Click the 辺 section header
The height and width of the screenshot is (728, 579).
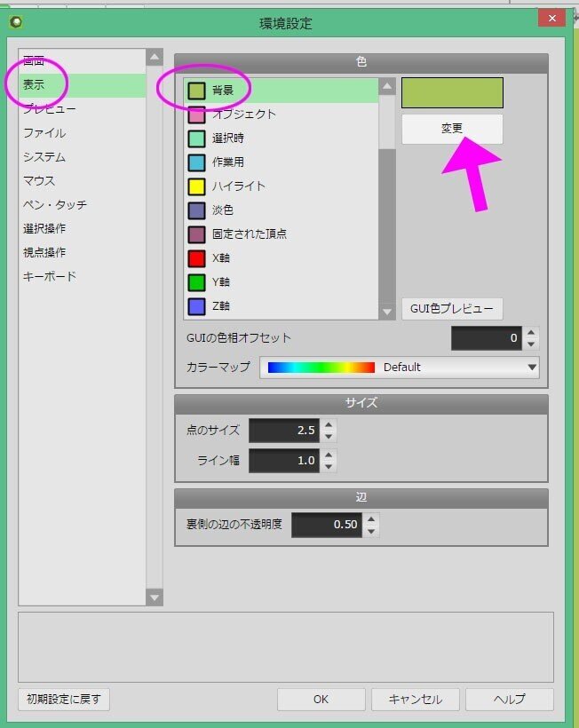click(x=361, y=498)
